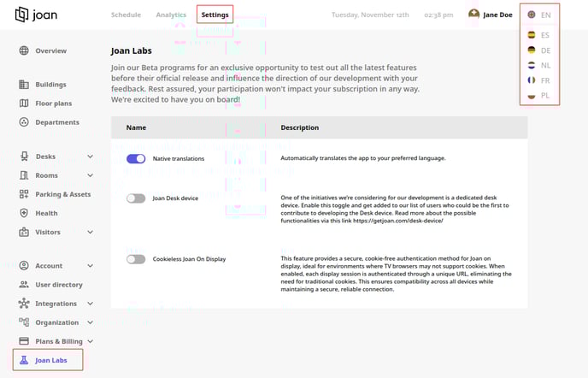Expand the Integrations section chevron

(90, 304)
